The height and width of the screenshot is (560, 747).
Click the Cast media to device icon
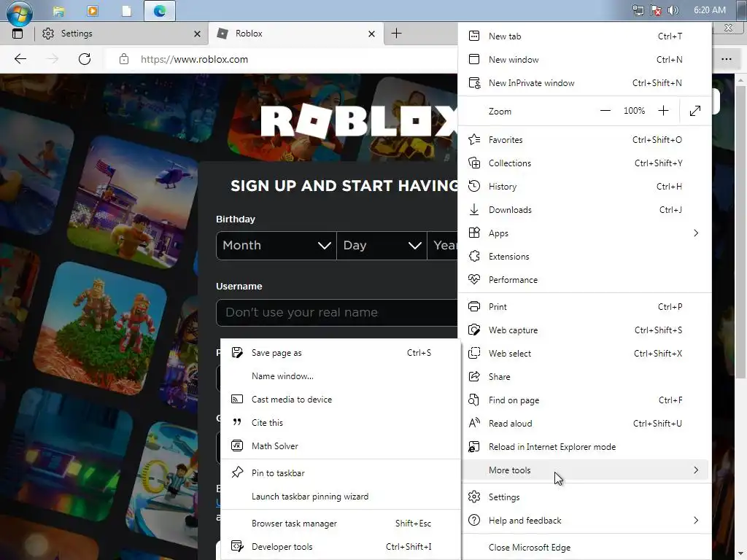tap(237, 399)
